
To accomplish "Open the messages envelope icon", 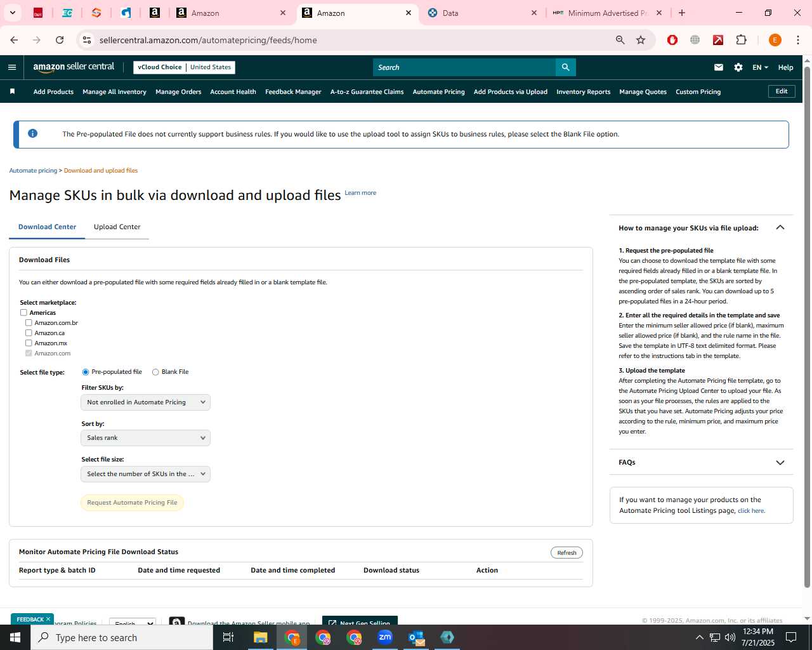I will [719, 67].
